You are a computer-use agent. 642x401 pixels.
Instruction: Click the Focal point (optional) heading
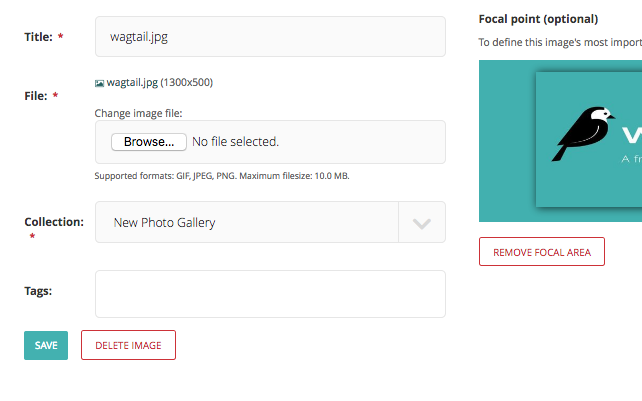[x=538, y=19]
